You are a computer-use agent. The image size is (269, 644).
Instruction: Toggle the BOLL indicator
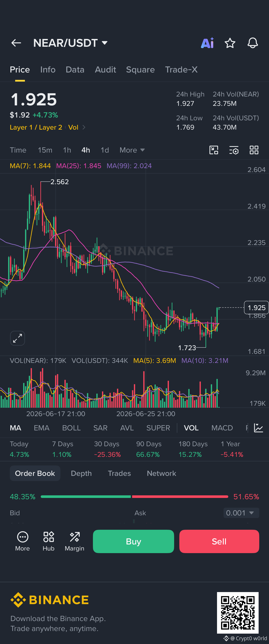(x=71, y=428)
